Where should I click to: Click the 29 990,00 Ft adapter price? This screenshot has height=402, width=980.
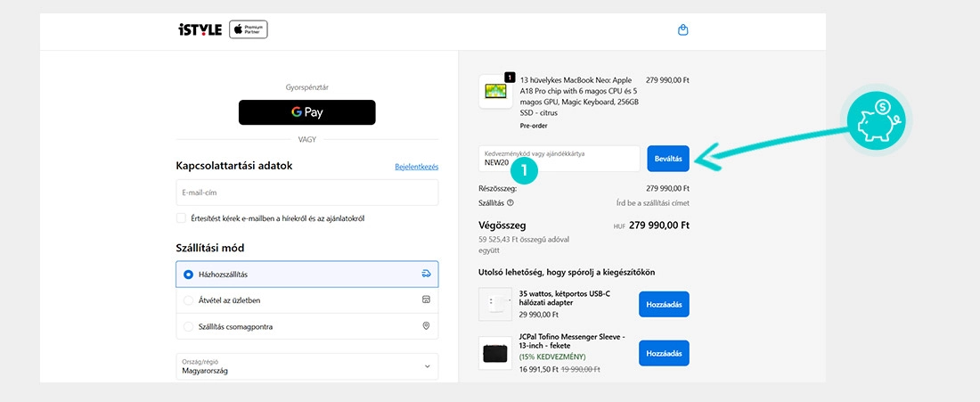tap(539, 315)
